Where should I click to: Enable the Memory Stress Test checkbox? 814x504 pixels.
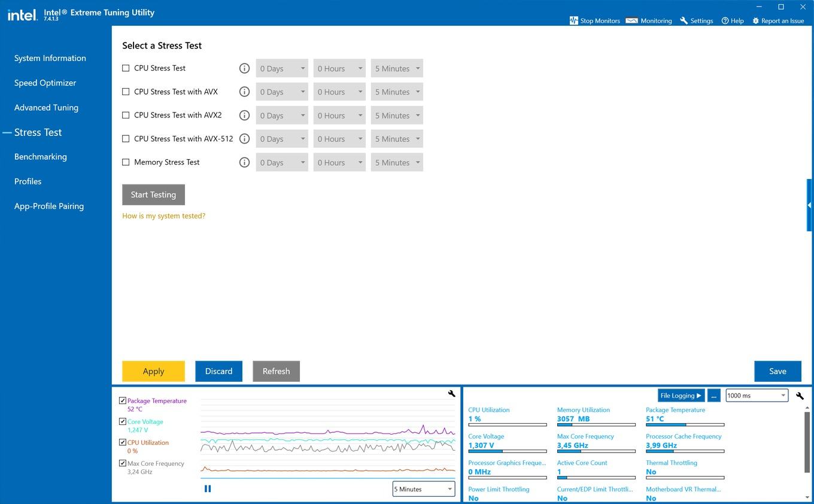[126, 162]
